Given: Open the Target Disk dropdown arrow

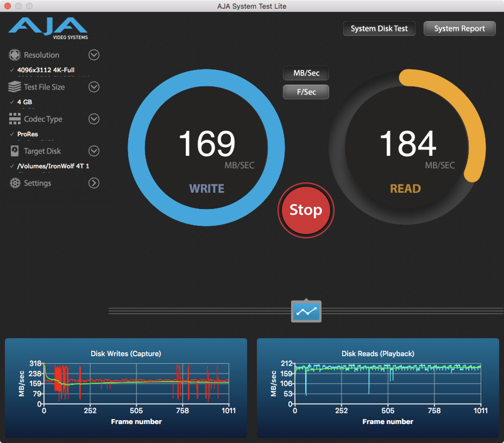Looking at the screenshot, I should pos(94,151).
